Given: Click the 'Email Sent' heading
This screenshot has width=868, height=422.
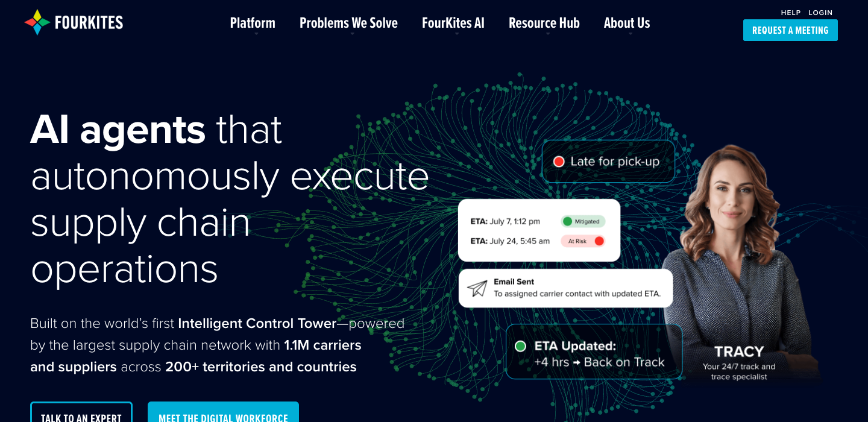Looking at the screenshot, I should 514,282.
